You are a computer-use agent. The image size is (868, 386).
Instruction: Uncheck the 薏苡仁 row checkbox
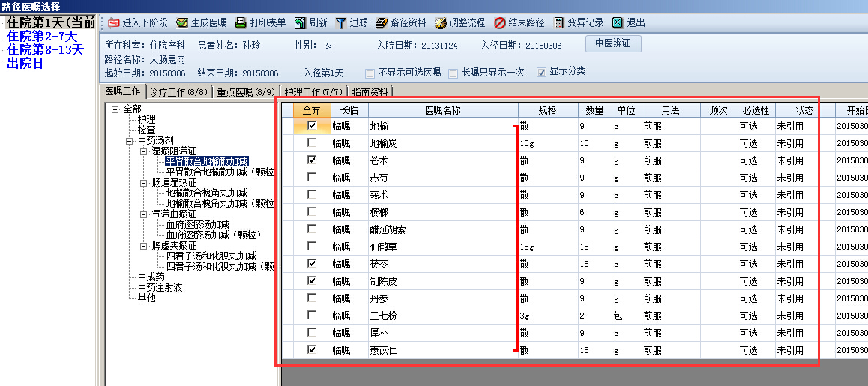click(x=313, y=349)
